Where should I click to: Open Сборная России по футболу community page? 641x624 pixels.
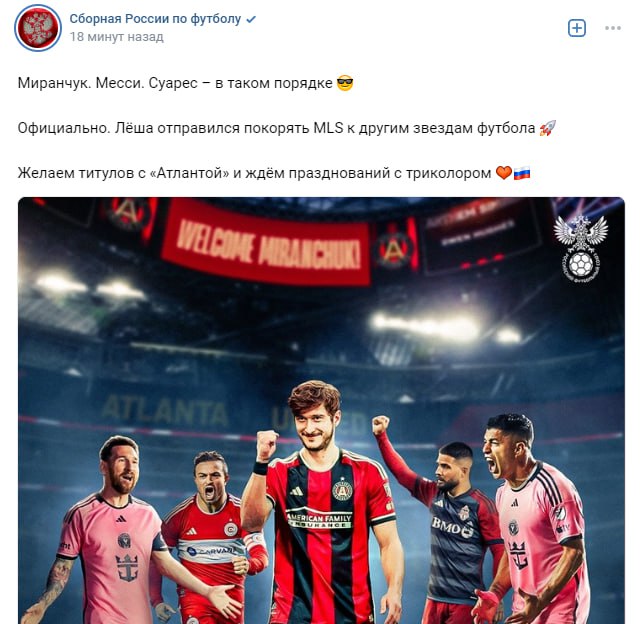[155, 19]
